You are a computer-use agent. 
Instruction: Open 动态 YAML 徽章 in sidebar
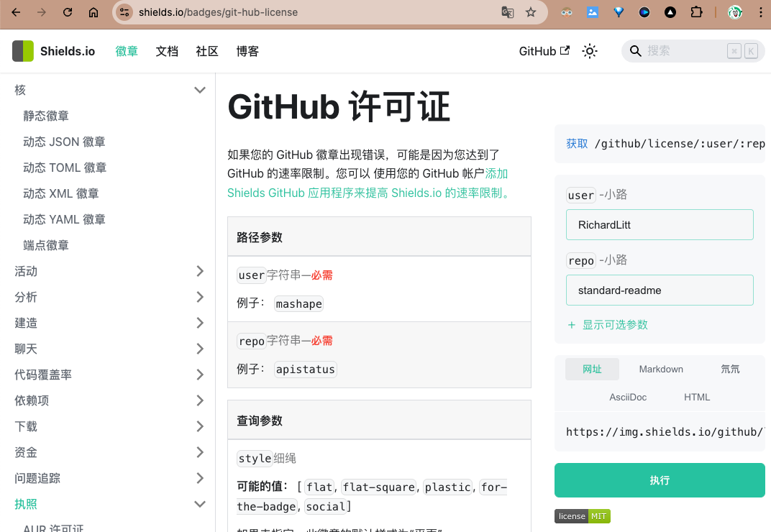pyautogui.click(x=65, y=219)
